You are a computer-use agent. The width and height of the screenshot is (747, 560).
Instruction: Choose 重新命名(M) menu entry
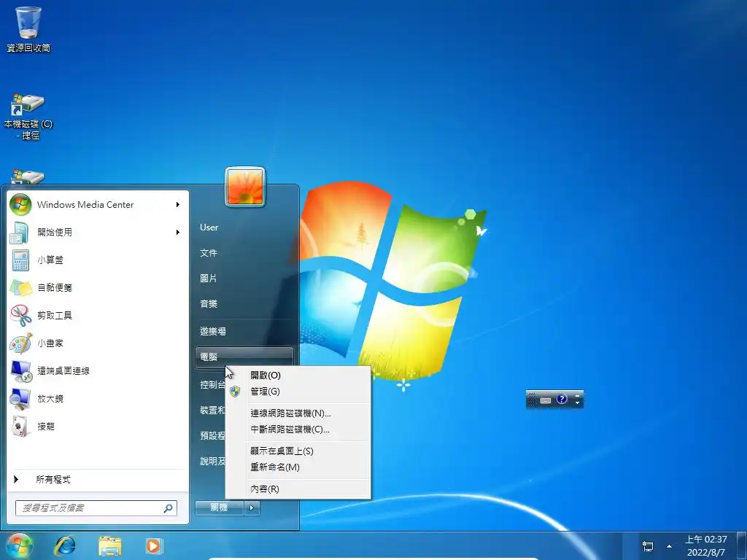298,467
